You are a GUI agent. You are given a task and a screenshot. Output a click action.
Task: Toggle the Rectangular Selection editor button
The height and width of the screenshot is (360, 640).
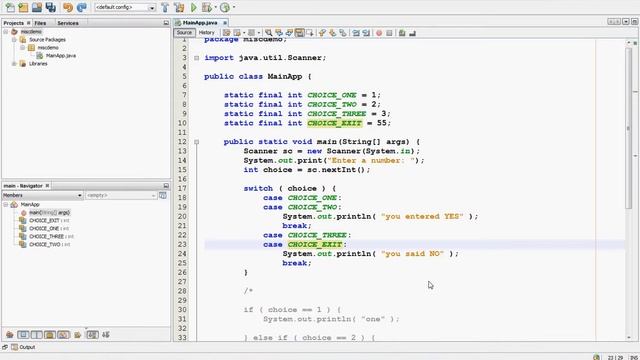(310, 33)
